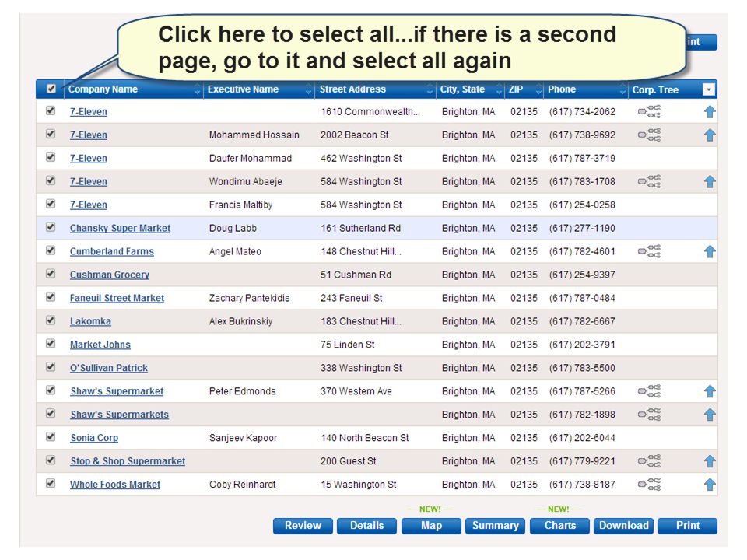Uncheck the O'Sullivan Patrick row checkbox
Viewport: 747px width, 560px height.
(51, 367)
